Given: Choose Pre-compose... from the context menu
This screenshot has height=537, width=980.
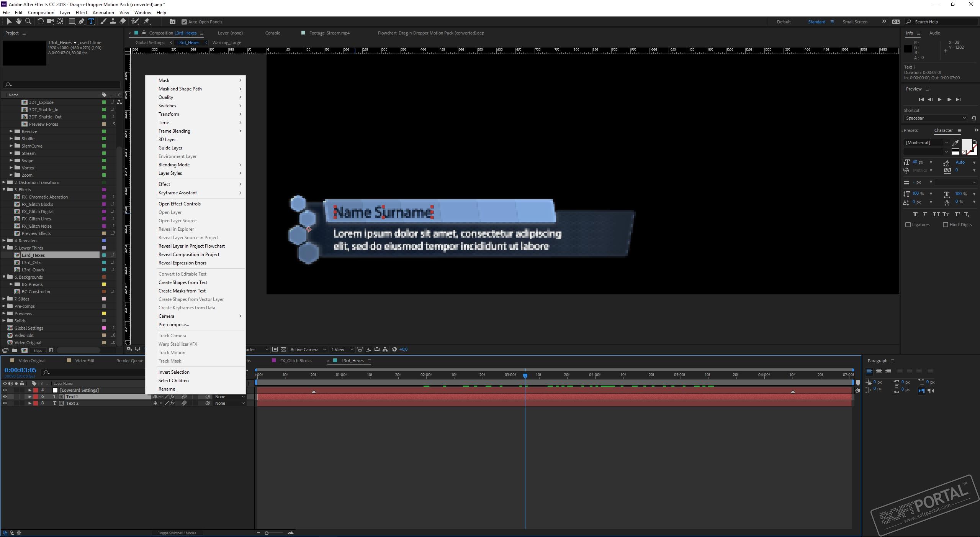Looking at the screenshot, I should coord(173,325).
